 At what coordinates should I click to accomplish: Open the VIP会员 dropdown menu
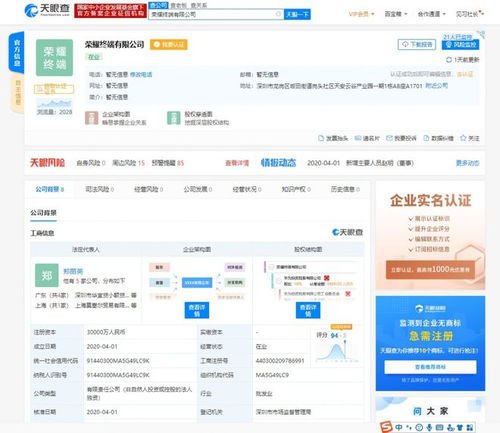[361, 14]
